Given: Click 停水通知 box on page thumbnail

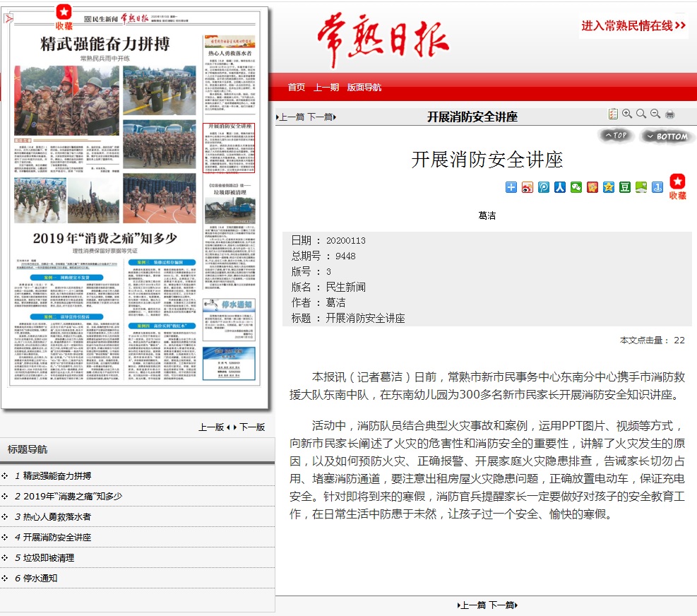Looking at the screenshot, I should (x=229, y=320).
